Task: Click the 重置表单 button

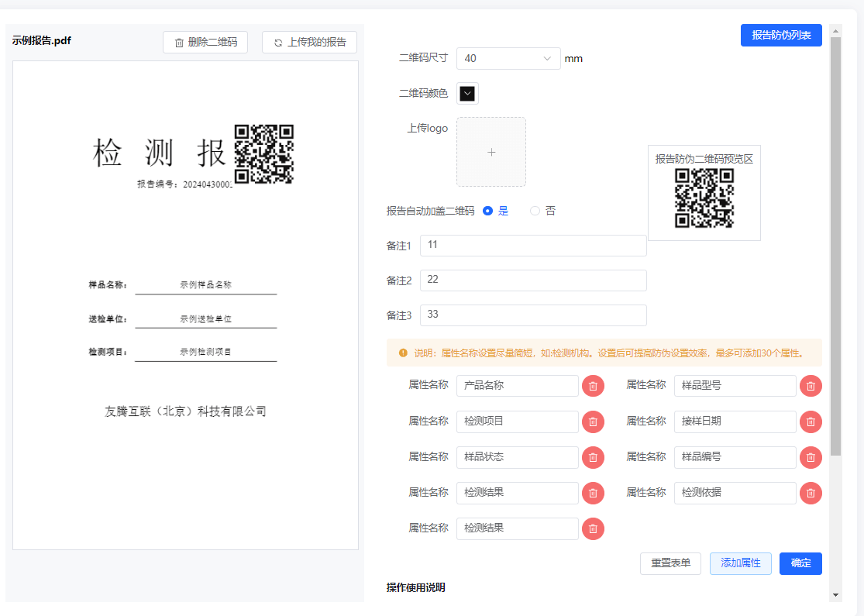Action: coord(670,563)
